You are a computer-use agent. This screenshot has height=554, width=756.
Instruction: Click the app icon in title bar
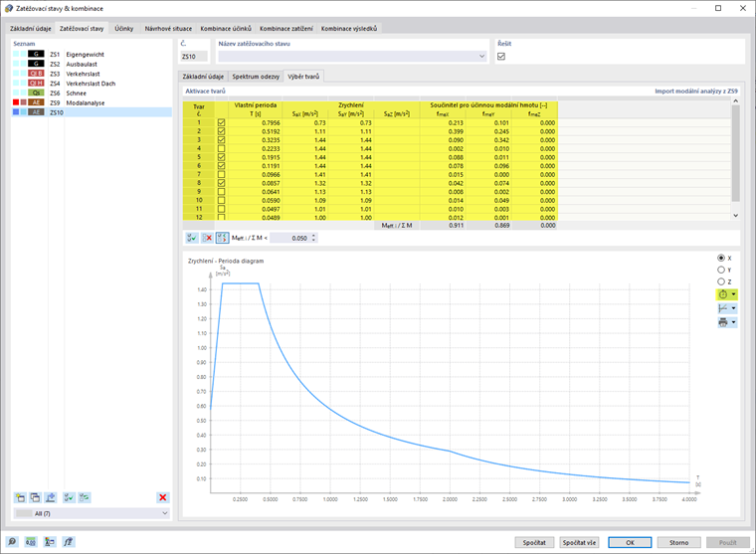point(8,8)
